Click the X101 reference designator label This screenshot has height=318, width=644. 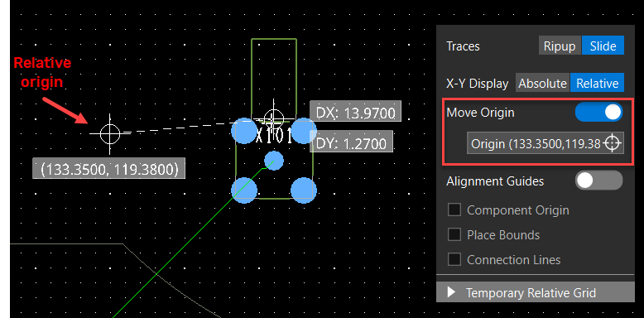click(274, 136)
